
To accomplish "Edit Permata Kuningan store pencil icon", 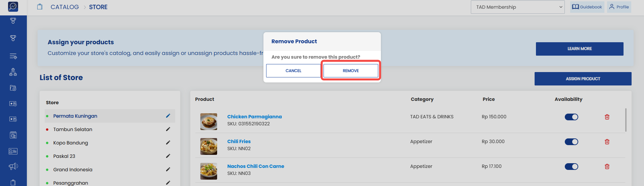I will 168,116.
